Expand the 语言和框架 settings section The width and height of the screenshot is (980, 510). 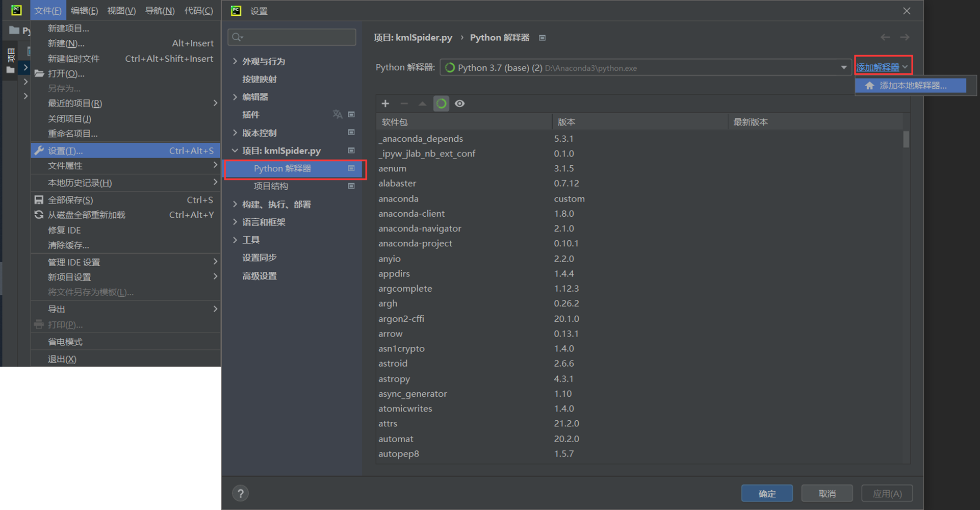(x=235, y=222)
